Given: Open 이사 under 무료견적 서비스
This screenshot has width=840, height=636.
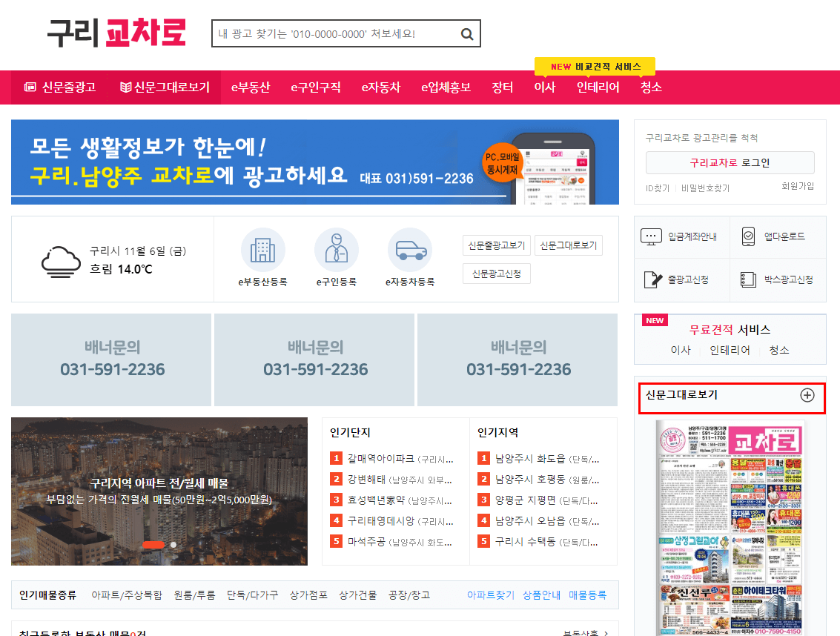Looking at the screenshot, I should 681,350.
